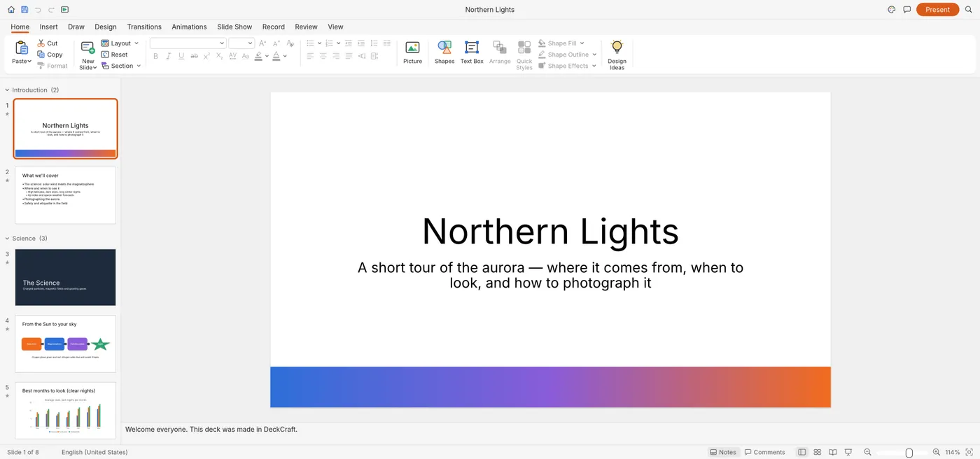Click zoom out magnifier in status bar
This screenshot has height=459, width=980.
[x=868, y=452]
